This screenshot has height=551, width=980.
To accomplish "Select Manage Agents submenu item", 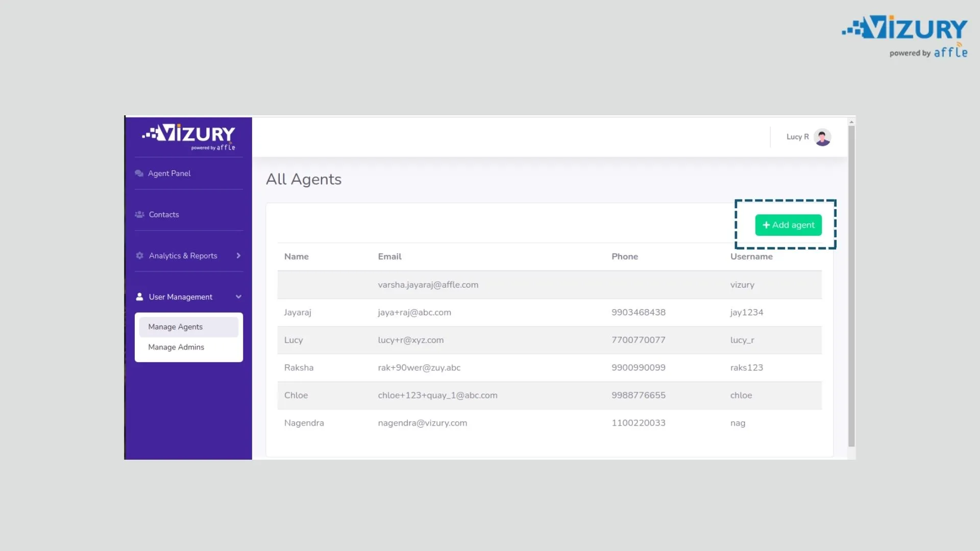I will coord(189,327).
